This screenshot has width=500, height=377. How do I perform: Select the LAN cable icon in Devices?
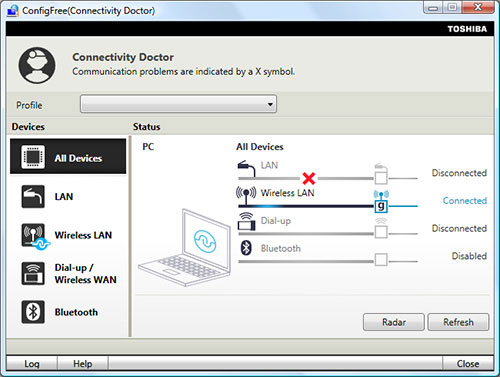pyautogui.click(x=33, y=196)
